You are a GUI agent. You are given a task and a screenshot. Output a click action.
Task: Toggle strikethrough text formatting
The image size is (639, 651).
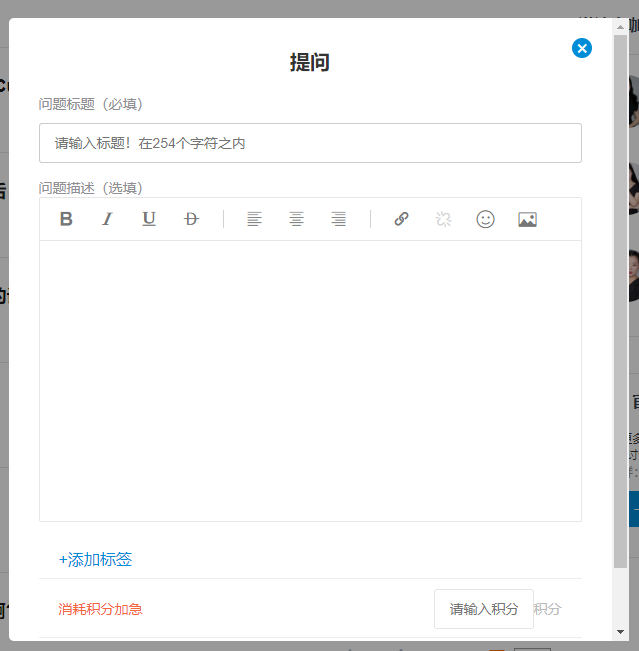tap(191, 219)
